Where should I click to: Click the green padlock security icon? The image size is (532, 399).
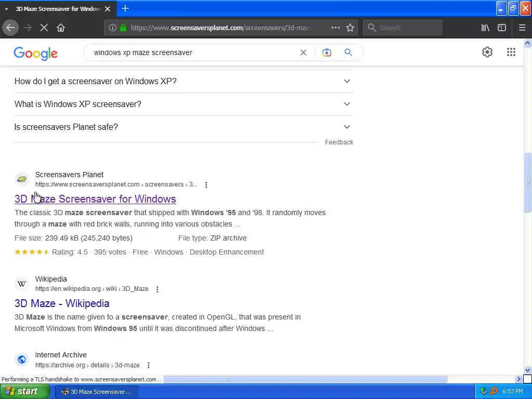[x=123, y=28]
